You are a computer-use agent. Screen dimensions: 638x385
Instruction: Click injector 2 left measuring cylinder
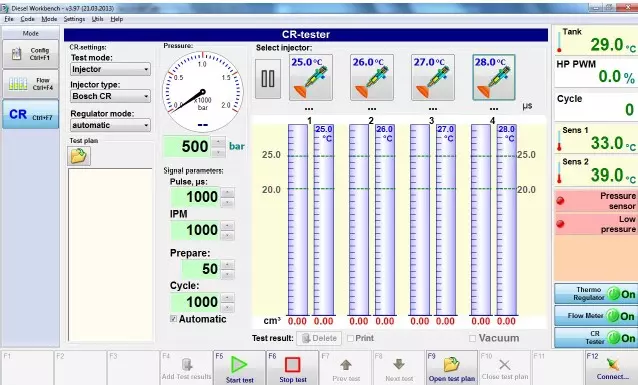(x=359, y=220)
